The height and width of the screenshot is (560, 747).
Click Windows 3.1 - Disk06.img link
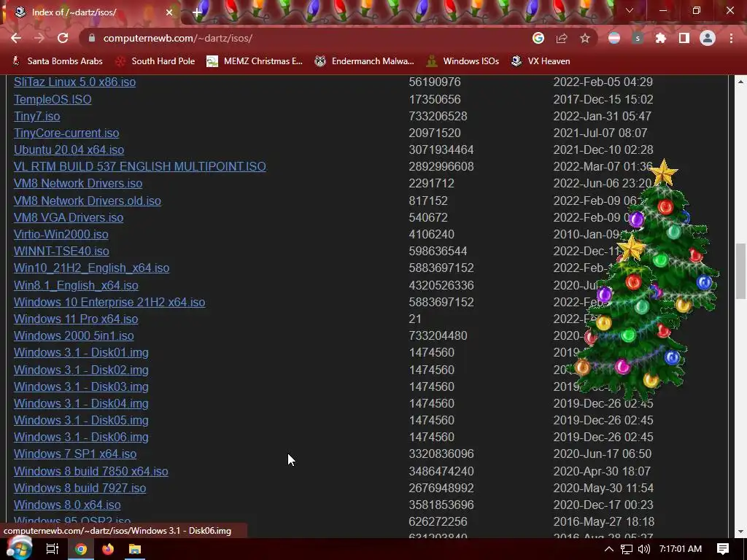pos(81,437)
